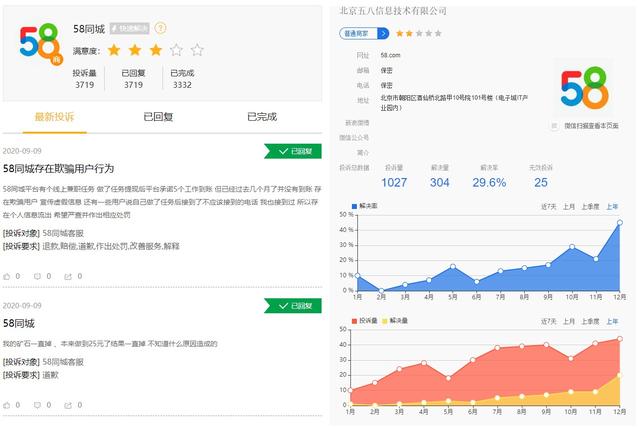Open the complaint titled 58同城存在欺骗用户行为
The height and width of the screenshot is (427, 640).
58,169
